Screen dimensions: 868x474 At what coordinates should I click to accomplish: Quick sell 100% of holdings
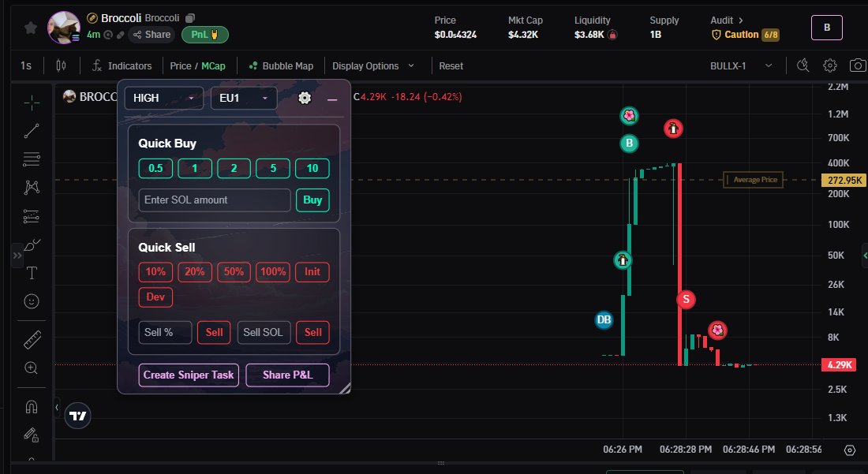click(273, 271)
